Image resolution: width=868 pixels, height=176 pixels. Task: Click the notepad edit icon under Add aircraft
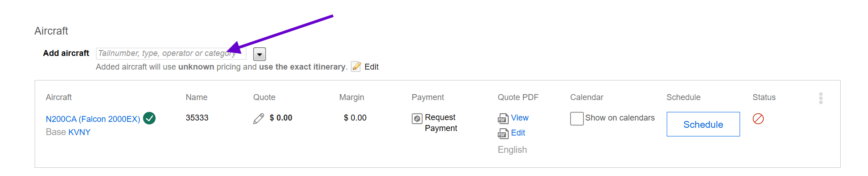click(x=356, y=66)
